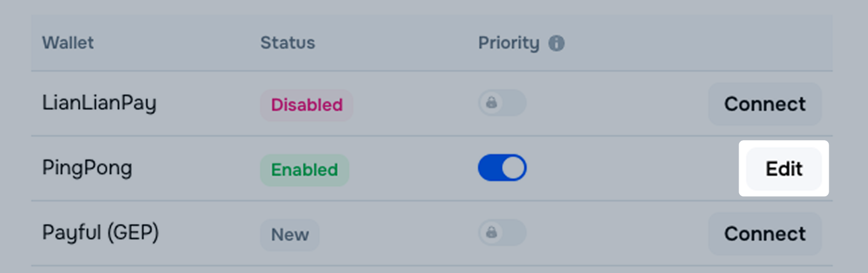Toggle PingPong priority switch off
The height and width of the screenshot is (273, 868).
(x=502, y=168)
